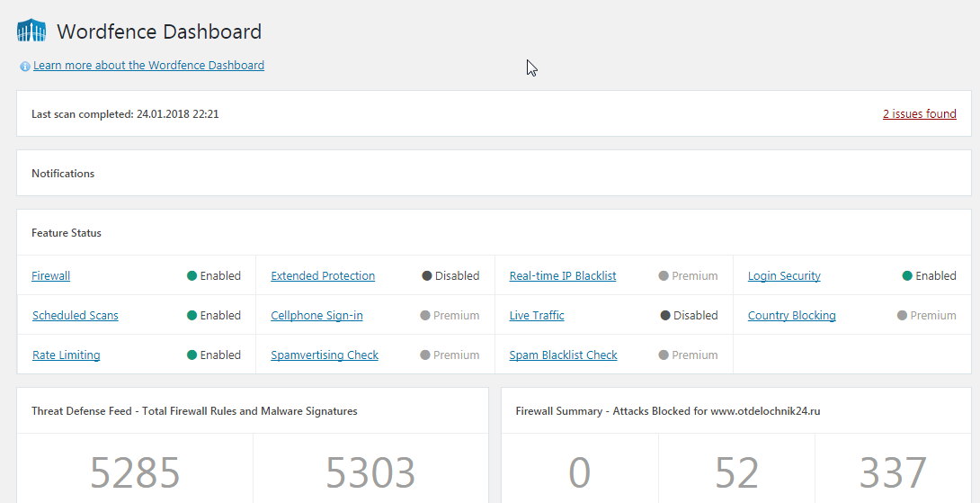Screen dimensions: 980x503
Task: Click the 52 attacks blocked count
Action: [x=736, y=473]
